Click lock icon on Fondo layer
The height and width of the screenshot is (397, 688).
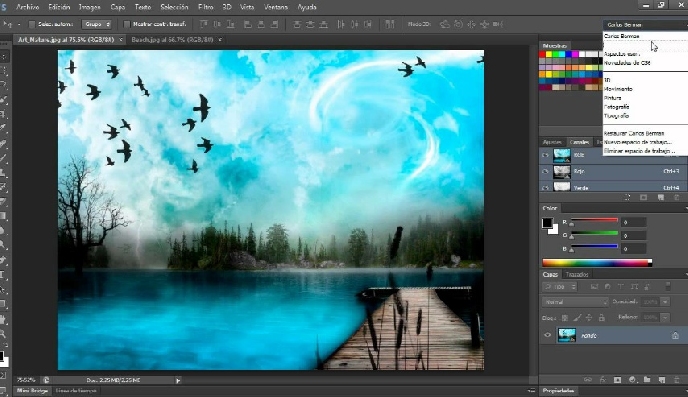click(675, 336)
